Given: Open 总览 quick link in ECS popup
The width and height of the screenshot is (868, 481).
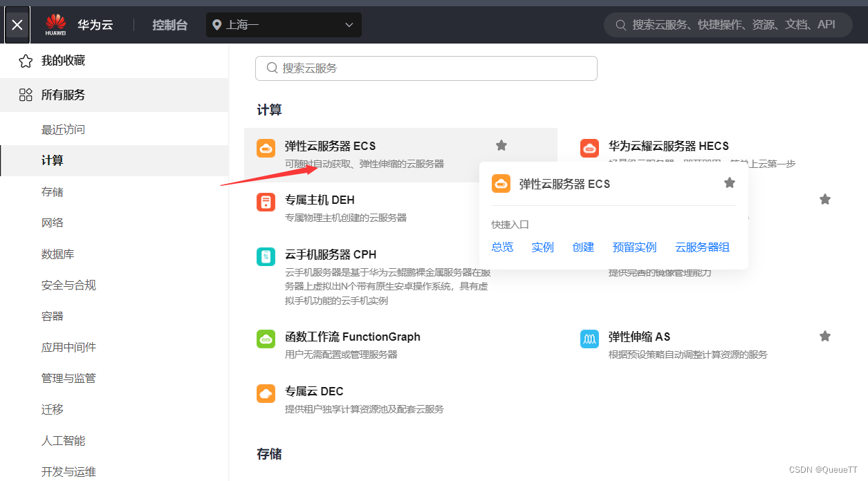Looking at the screenshot, I should 502,247.
